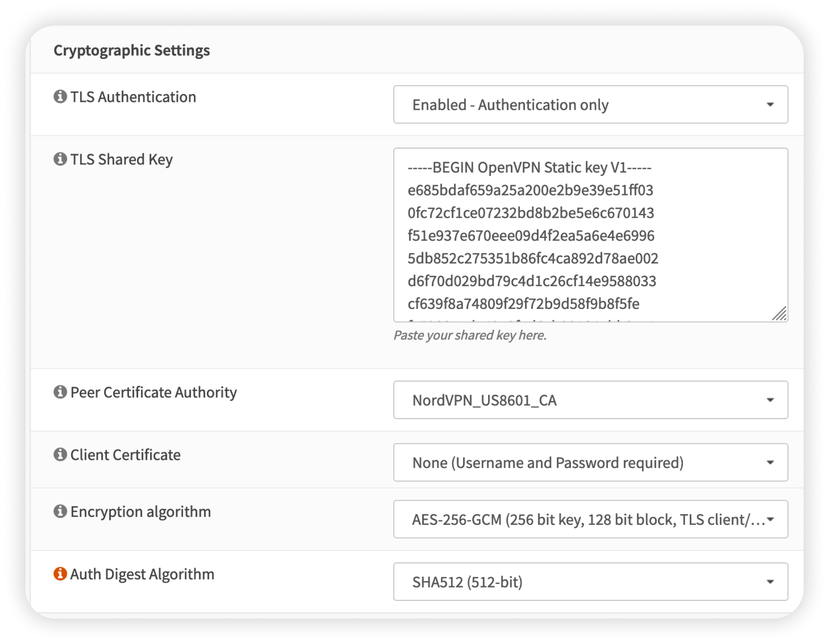Click the Encryption algorithm label text
Viewport: 829px width, 644px height.
click(x=140, y=511)
